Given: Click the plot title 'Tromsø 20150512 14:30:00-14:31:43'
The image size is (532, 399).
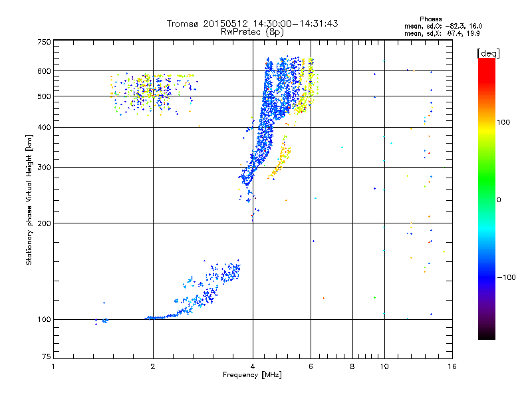Looking at the screenshot, I should 252,23.
